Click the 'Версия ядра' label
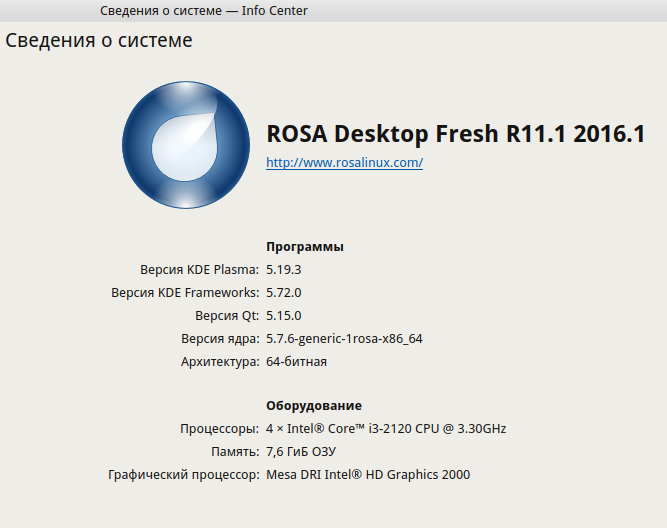The height and width of the screenshot is (528, 667). coord(219,339)
